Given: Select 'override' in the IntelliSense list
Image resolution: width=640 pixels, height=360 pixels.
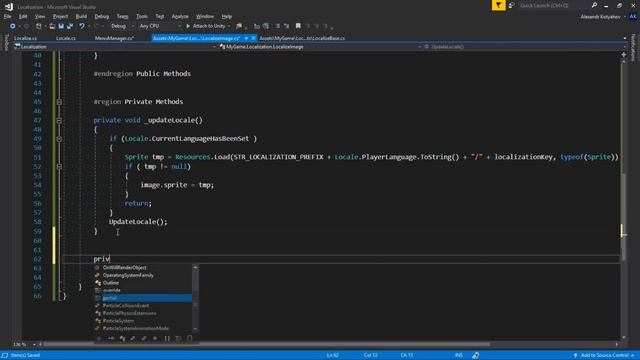Looking at the screenshot, I should [x=143, y=290].
